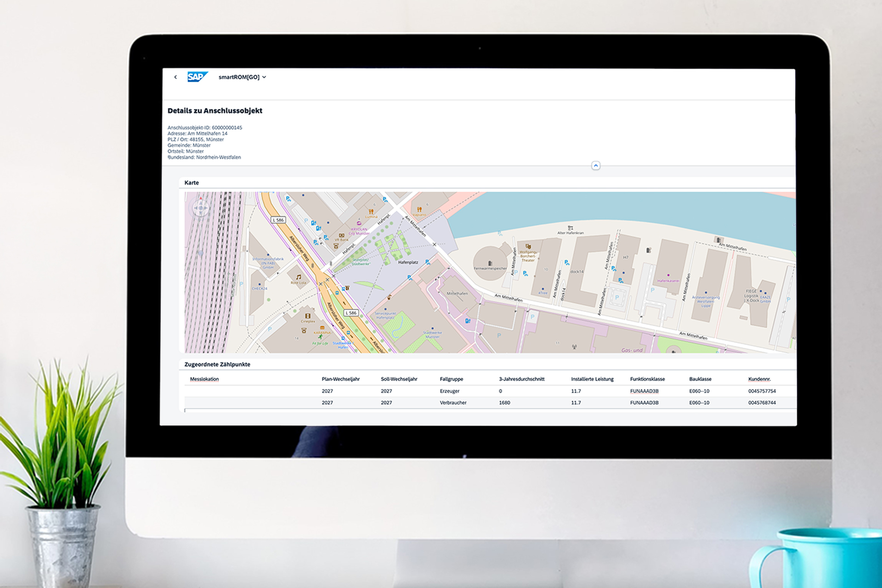Select the Fallgruppe column header

(451, 379)
